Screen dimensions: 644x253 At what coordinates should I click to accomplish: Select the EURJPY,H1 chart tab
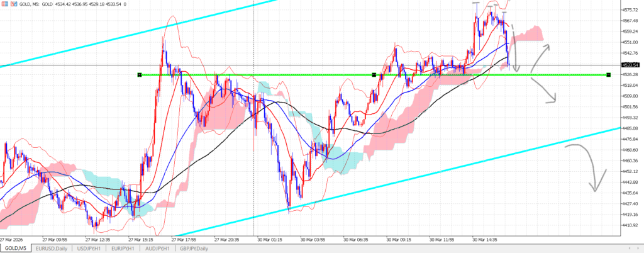[124, 249]
